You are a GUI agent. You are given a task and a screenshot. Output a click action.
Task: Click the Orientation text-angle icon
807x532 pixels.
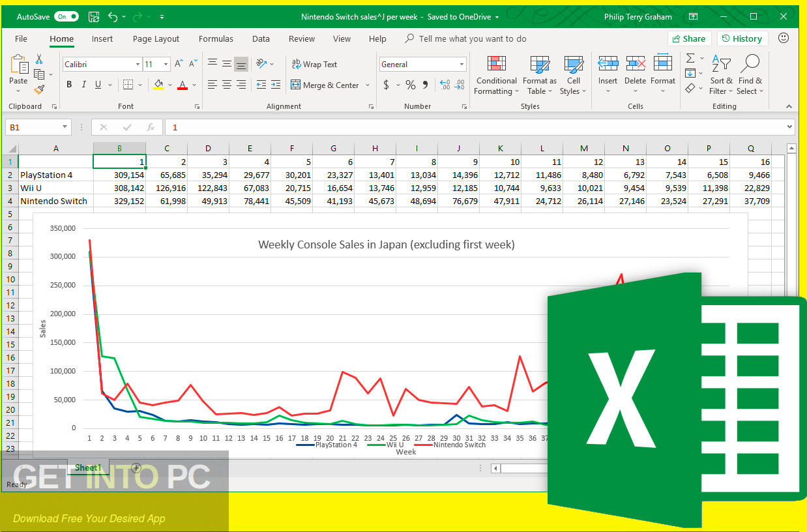pyautogui.click(x=261, y=64)
